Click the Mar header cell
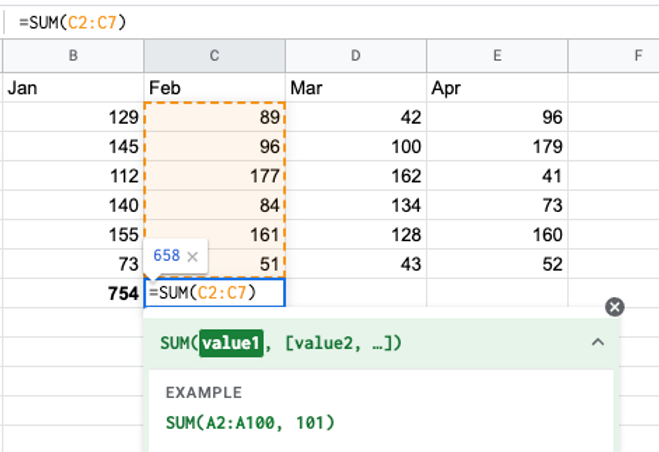 coord(356,87)
